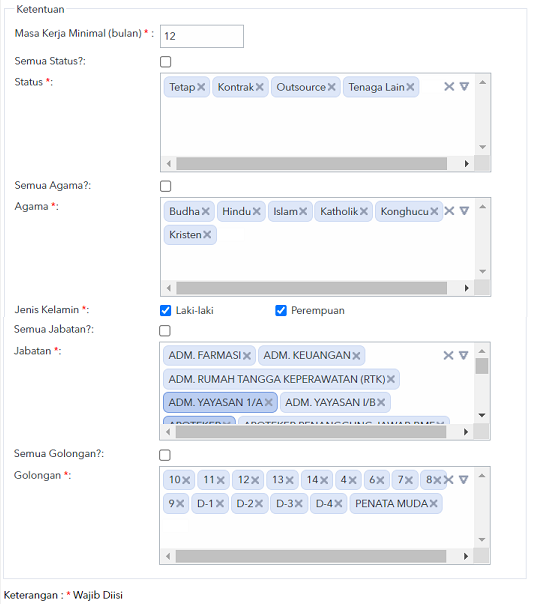Click the Masa Kerja Minimal input field
The width and height of the screenshot is (536, 604).
pyautogui.click(x=202, y=36)
